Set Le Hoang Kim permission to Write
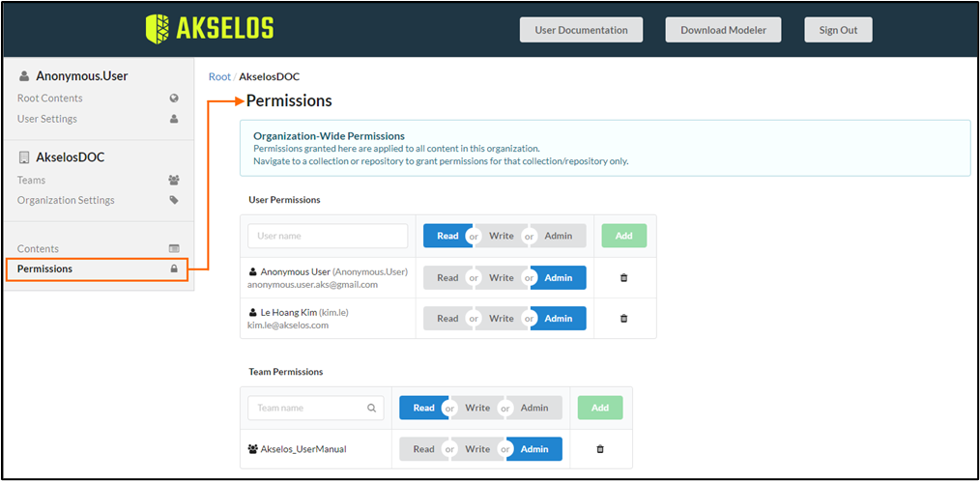The image size is (980, 481). pos(502,319)
